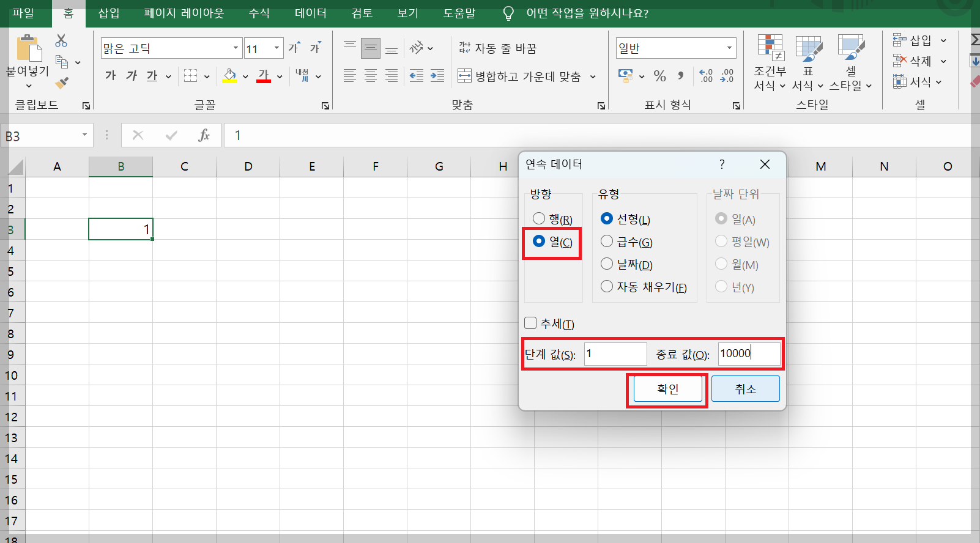
Task: Click the dialog help question mark
Action: click(722, 164)
